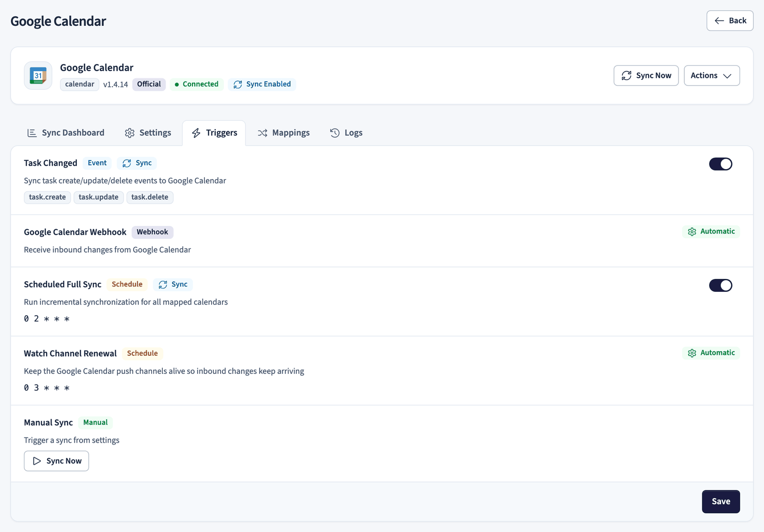This screenshot has height=532, width=764.
Task: Click the cron expression 0 2 * * *
Action: [x=47, y=319]
